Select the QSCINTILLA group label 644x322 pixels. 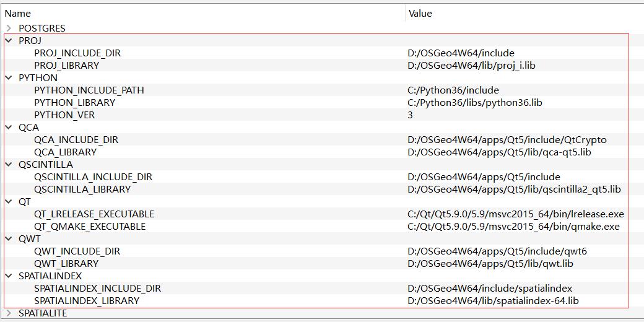(46, 164)
